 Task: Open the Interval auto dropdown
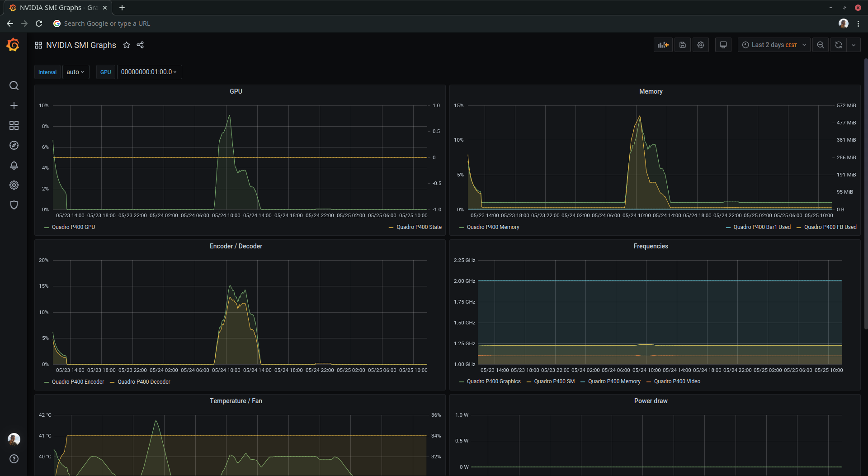click(75, 72)
